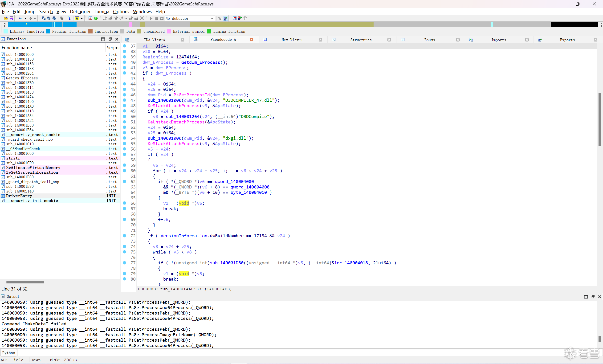Click the Save database floppy icon
Screen dimensions: 603x364
click(x=11, y=18)
